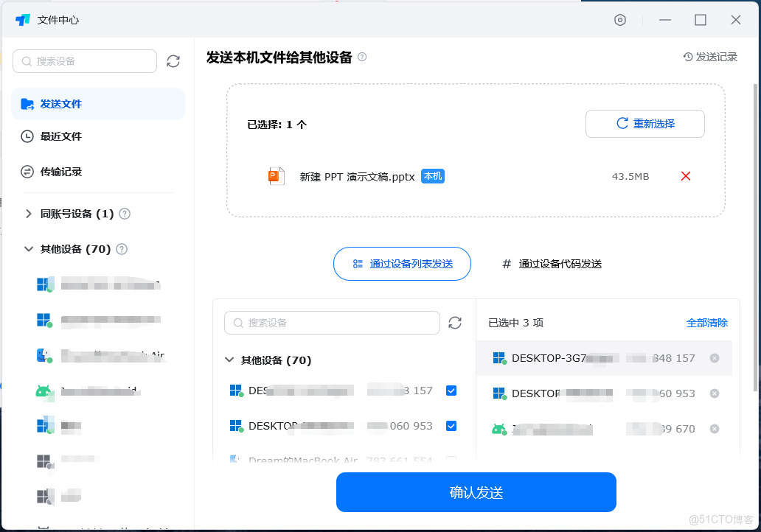Switch to the 通过设备代码发送 tab

tap(552, 263)
